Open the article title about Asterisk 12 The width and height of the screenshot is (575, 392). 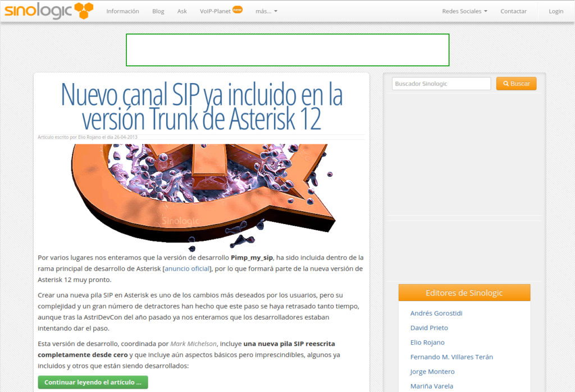tap(202, 106)
